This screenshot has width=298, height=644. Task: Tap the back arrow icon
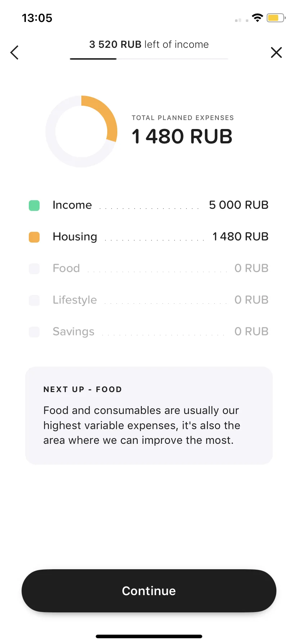[x=14, y=52]
